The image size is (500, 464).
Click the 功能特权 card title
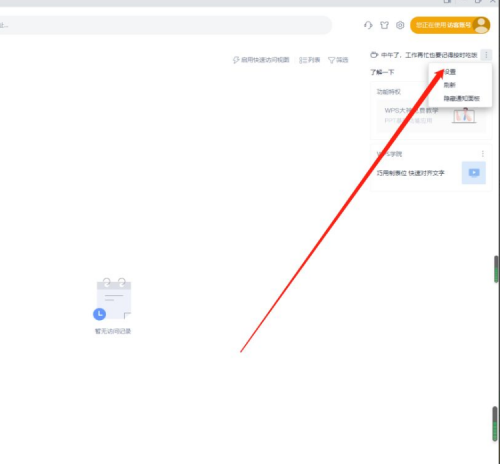pos(389,92)
